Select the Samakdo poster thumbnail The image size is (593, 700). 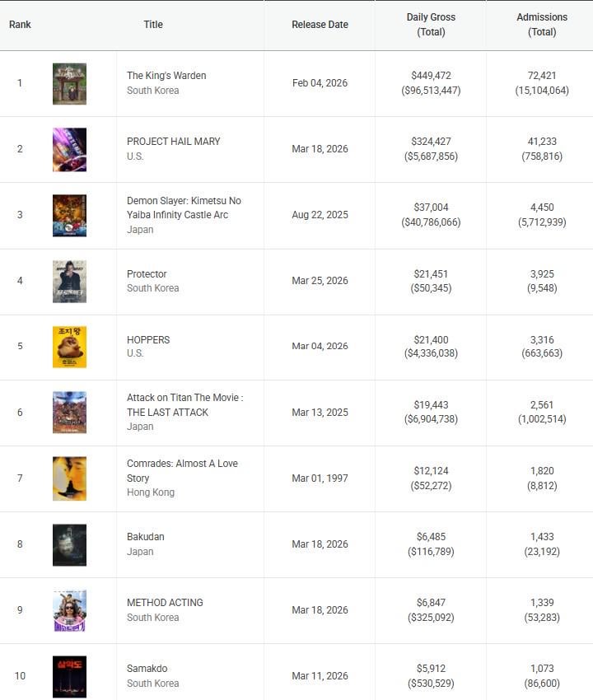pyautogui.click(x=69, y=676)
